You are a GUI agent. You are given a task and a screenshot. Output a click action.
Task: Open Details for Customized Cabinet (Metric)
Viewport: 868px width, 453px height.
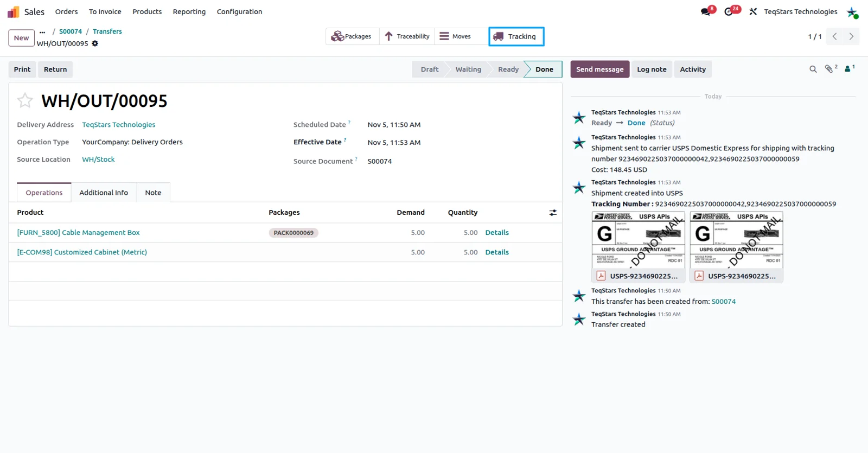coord(497,252)
